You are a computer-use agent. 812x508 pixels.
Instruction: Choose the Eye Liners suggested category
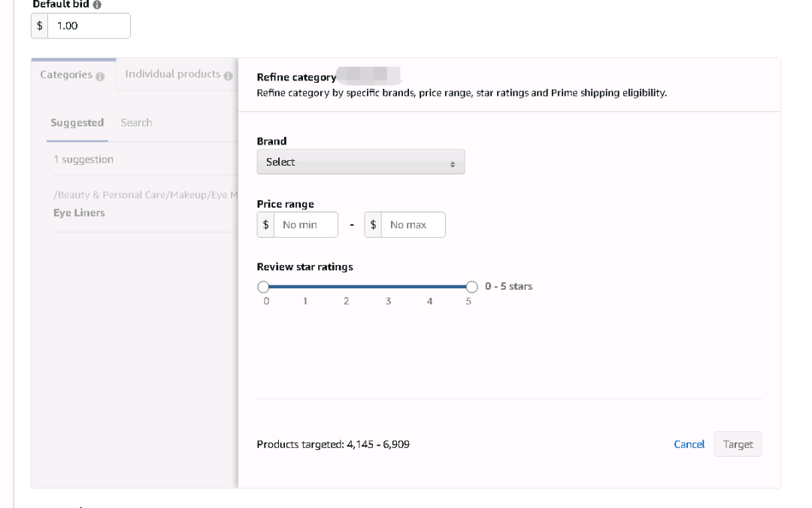click(x=79, y=213)
